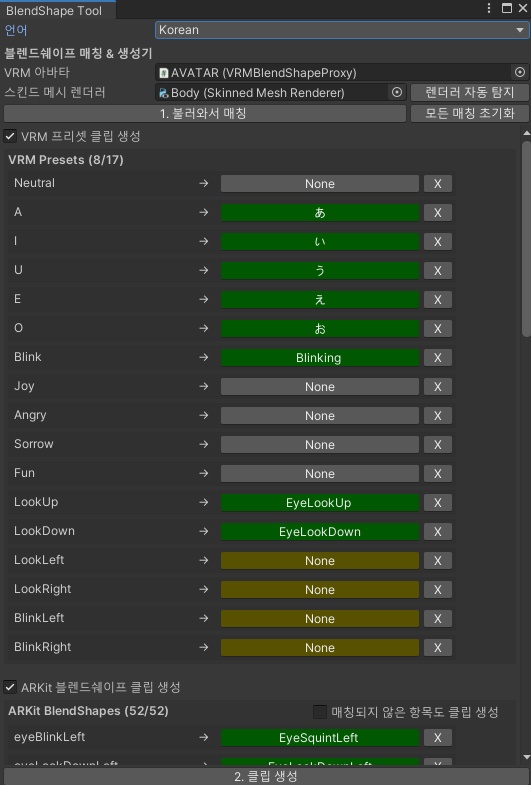Click the ARKit BlendShapes (52/52) header
The width and height of the screenshot is (531, 785).
tap(88, 711)
